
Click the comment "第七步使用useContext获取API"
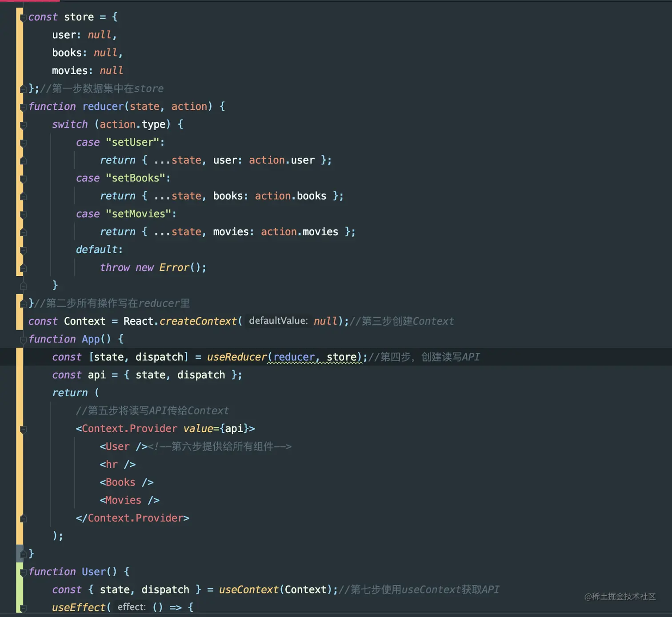[x=419, y=589]
